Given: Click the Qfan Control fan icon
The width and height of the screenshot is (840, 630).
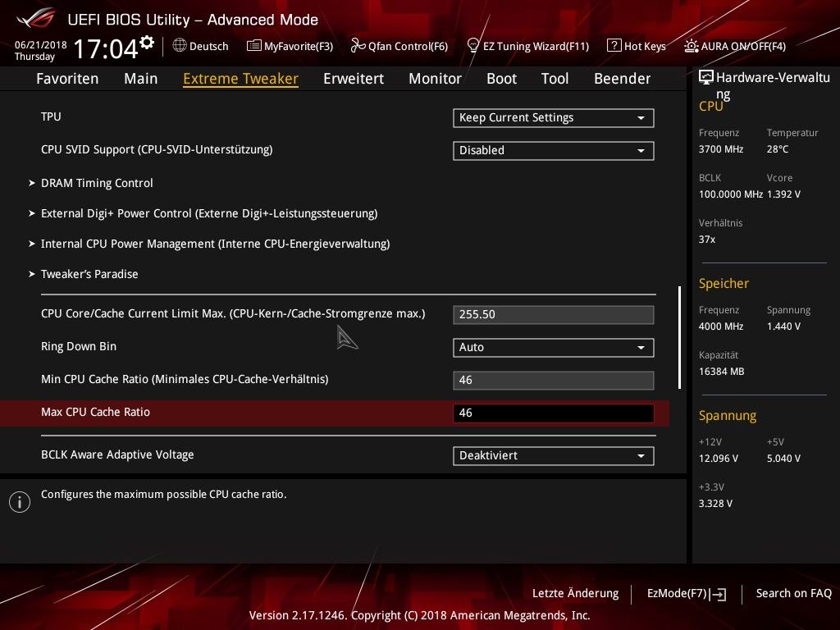Looking at the screenshot, I should tap(358, 46).
